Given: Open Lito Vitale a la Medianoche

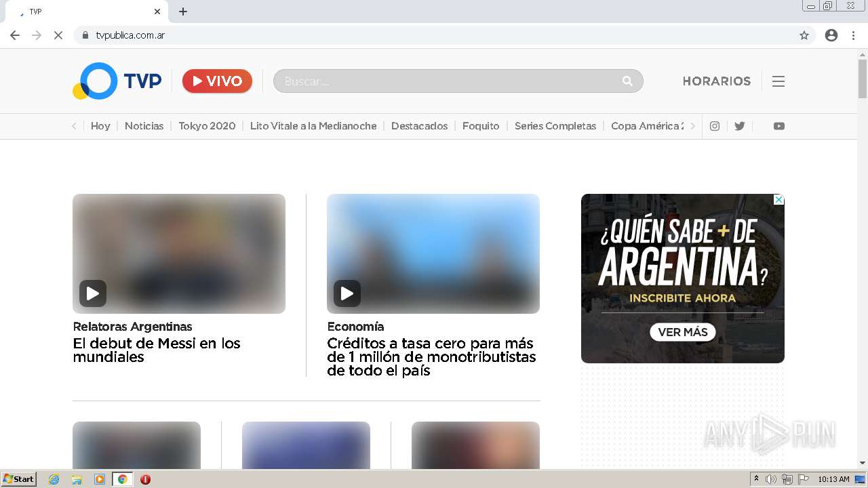Looking at the screenshot, I should point(313,126).
